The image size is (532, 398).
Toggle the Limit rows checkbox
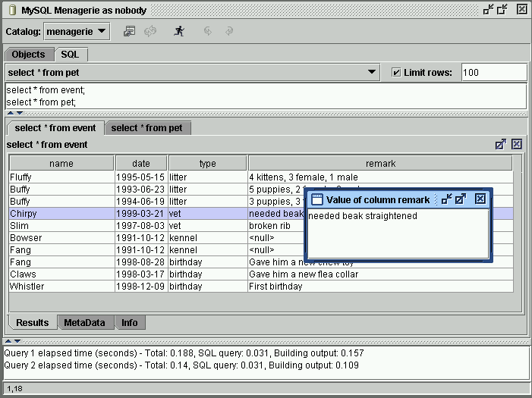pyautogui.click(x=395, y=73)
